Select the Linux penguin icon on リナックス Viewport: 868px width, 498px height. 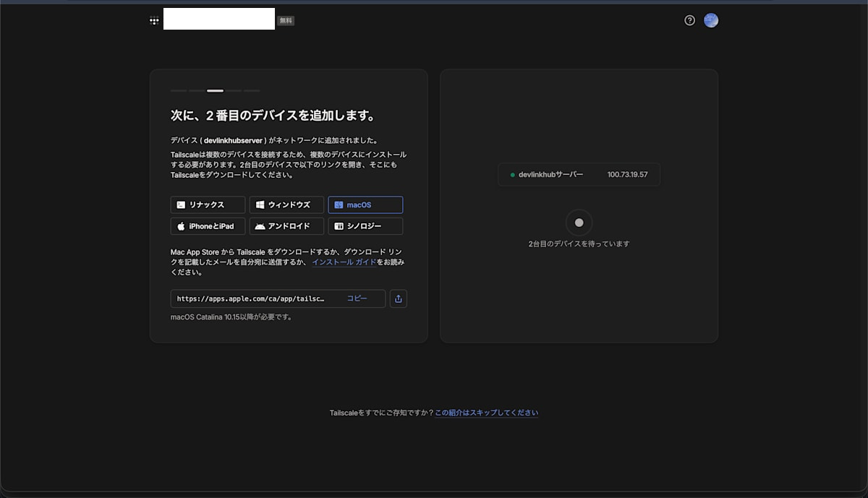coord(181,205)
